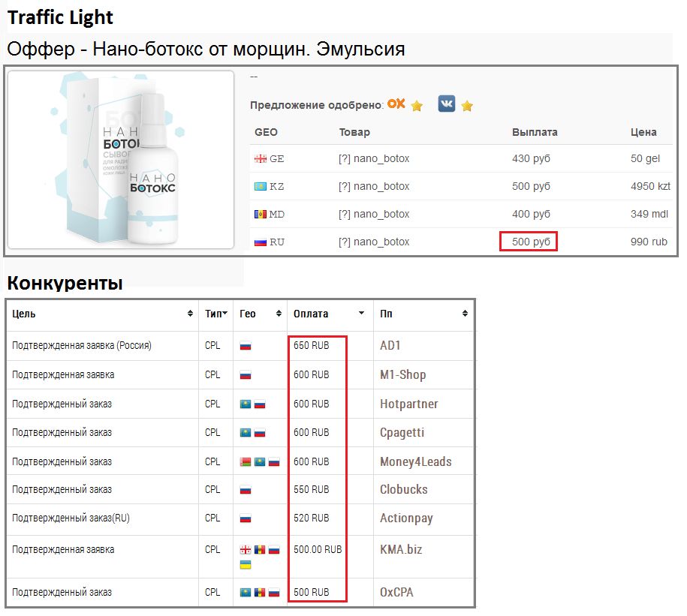Open the Money4Leads partner link
The height and width of the screenshot is (616, 687).
point(415,461)
